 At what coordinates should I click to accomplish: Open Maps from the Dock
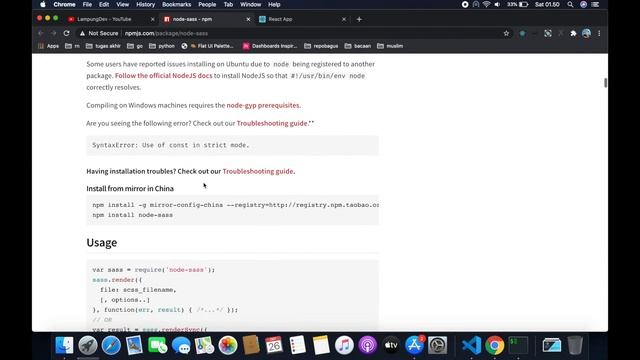coord(204,345)
